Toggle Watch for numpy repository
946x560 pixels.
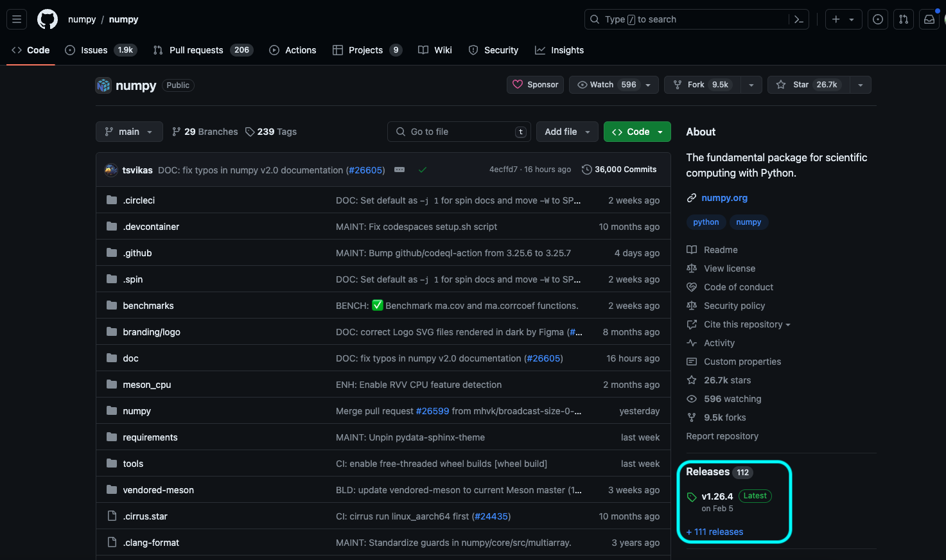coord(607,85)
